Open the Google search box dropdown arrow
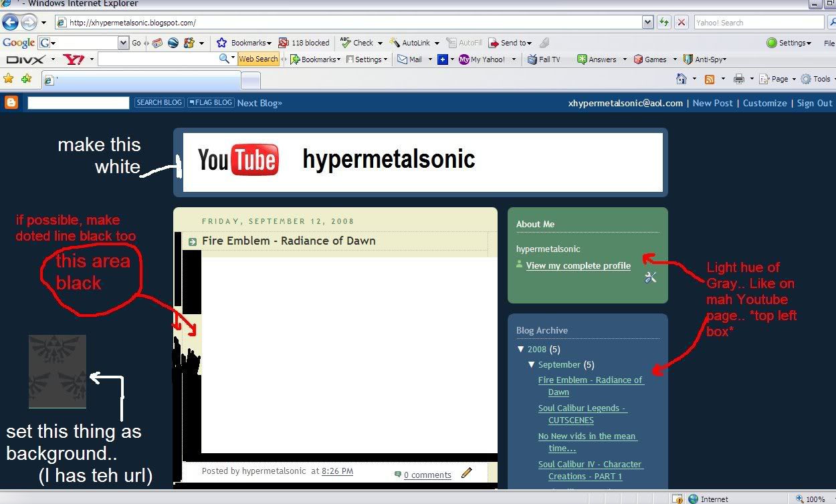 (123, 43)
